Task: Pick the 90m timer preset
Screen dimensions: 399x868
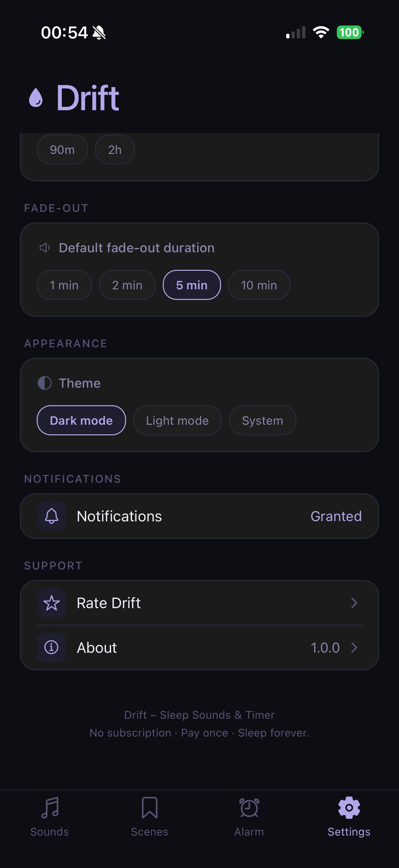Action: [x=62, y=150]
